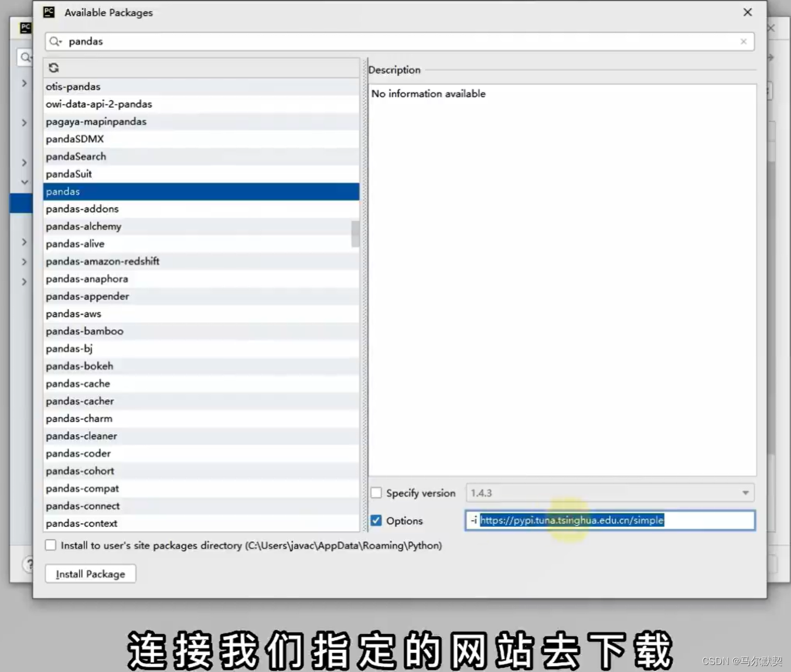The image size is (791, 672).
Task: Select pandas-bj package
Action: click(201, 349)
